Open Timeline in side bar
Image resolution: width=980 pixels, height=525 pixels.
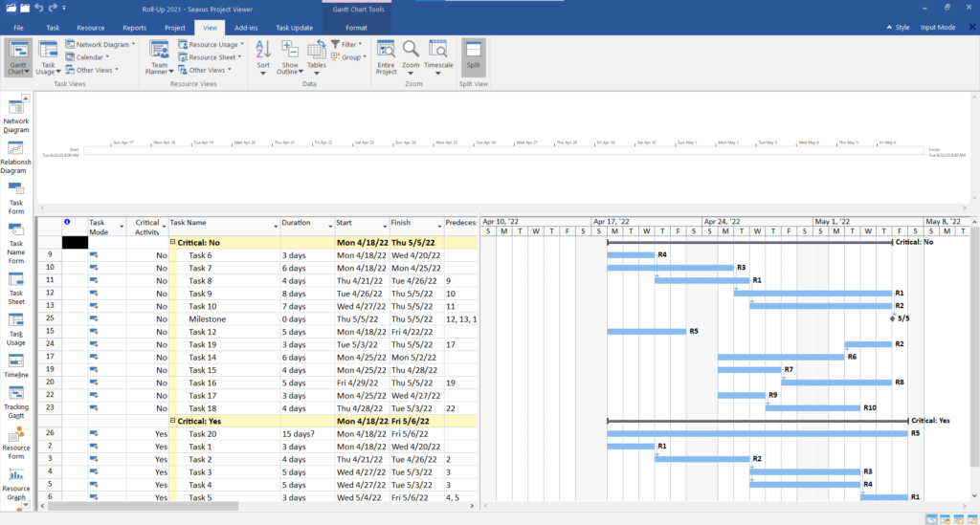[x=16, y=366]
